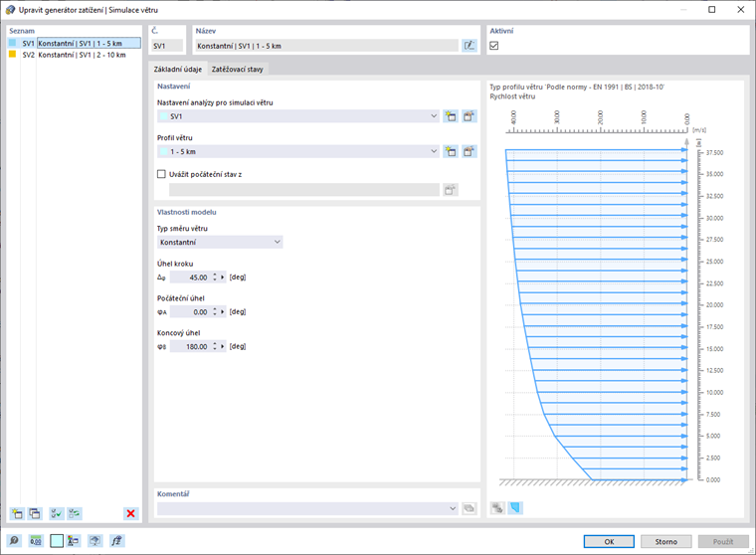Screen dimensions: 756x555
Task: Click the blue color swatch of SV1 row
Action: click(13, 43)
